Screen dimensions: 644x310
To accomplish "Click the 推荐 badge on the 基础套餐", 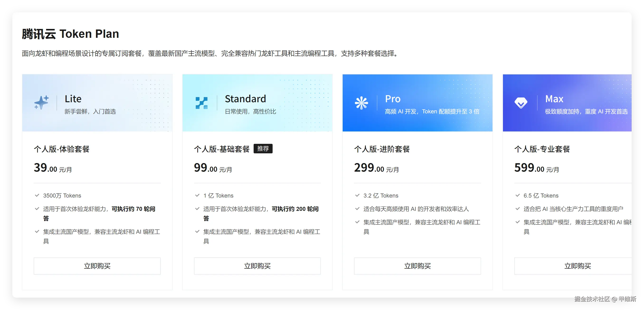I will click(263, 149).
